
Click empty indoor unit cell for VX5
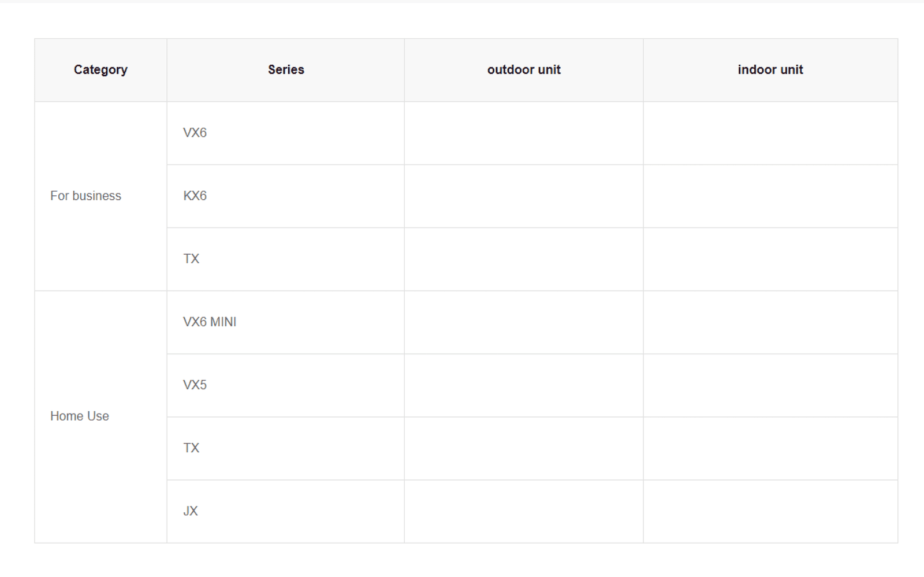[x=770, y=385]
